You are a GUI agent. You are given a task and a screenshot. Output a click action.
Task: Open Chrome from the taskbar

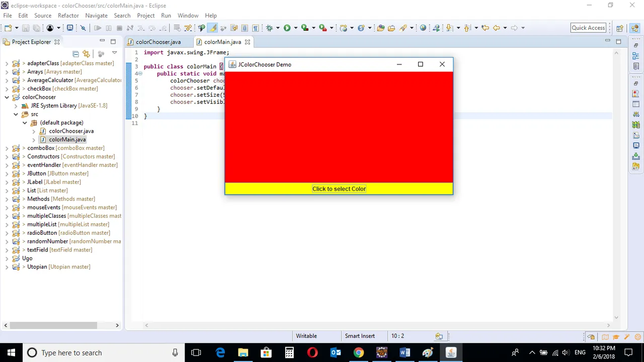(x=358, y=352)
